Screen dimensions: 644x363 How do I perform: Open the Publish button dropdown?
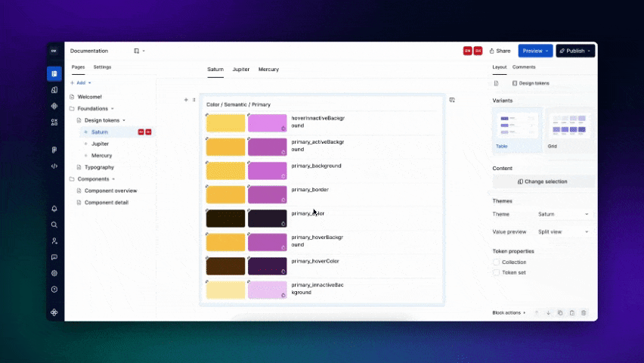(x=589, y=51)
